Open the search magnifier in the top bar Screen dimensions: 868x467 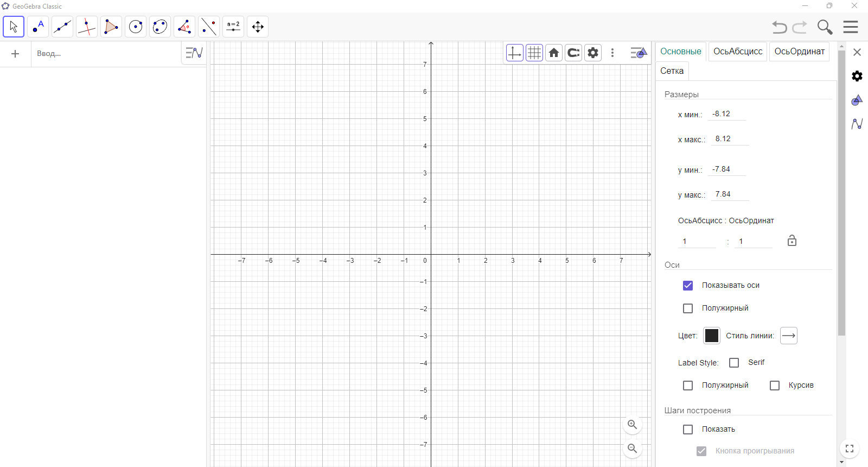pos(825,27)
